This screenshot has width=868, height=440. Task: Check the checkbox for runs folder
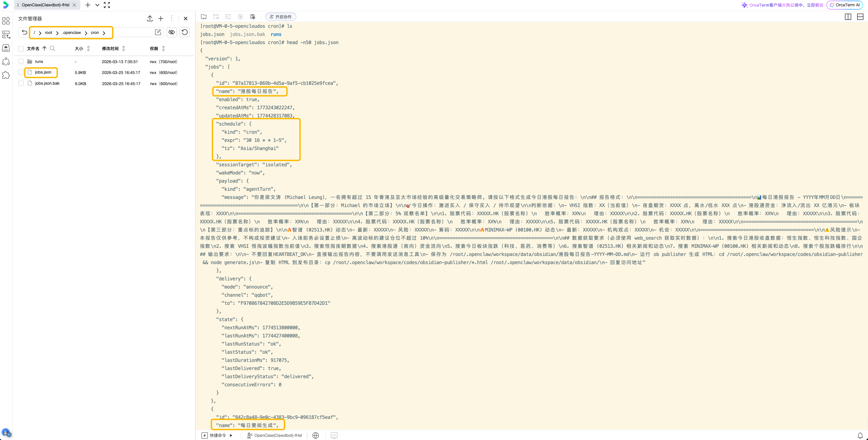[21, 61]
